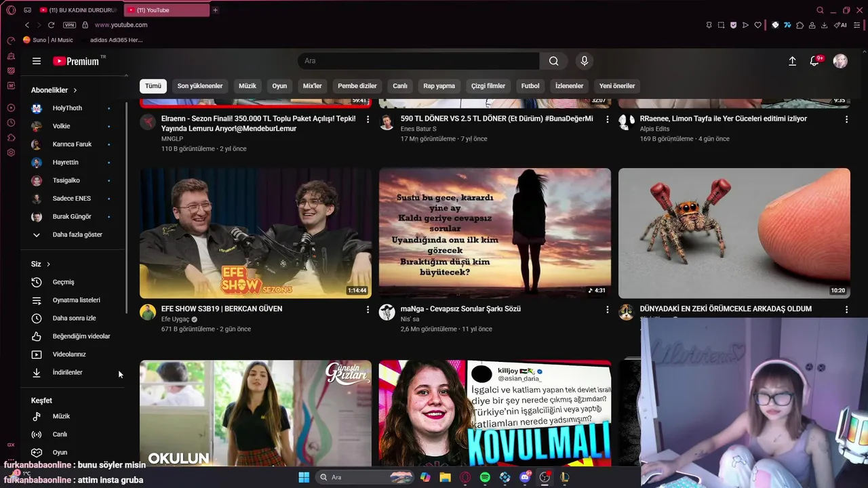Image resolution: width=868 pixels, height=488 pixels.
Task: Open the browser downloads icon
Action: point(824,25)
